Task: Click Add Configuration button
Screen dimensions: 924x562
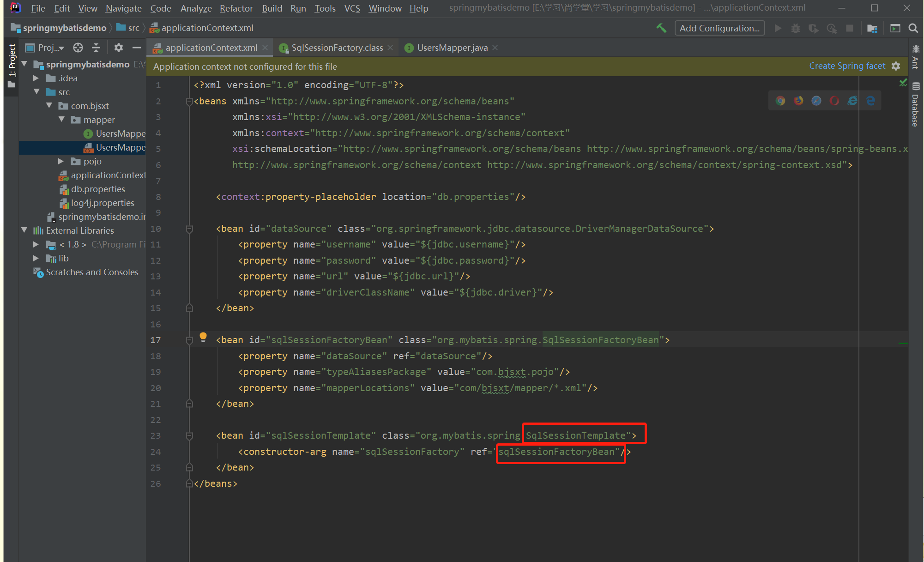Action: pos(719,28)
